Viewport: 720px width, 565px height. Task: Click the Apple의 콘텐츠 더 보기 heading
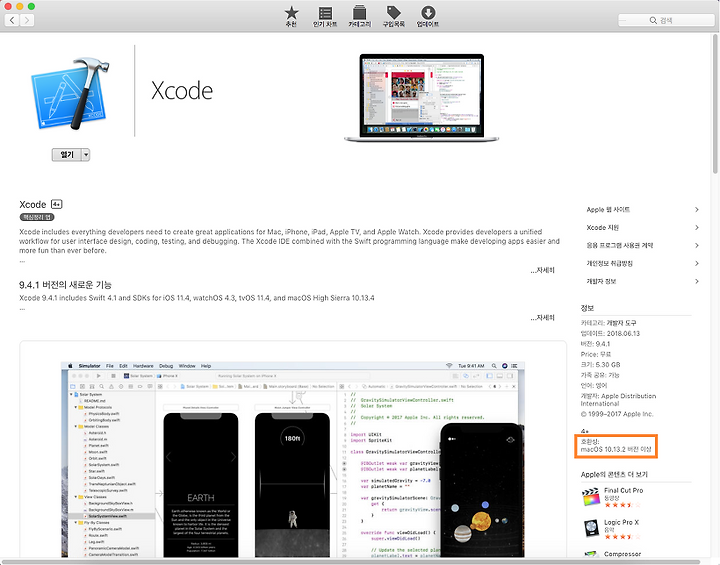pos(614,475)
